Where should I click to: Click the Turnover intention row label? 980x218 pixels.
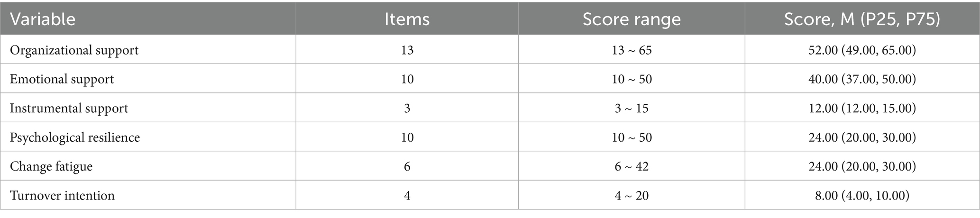pos(63,196)
